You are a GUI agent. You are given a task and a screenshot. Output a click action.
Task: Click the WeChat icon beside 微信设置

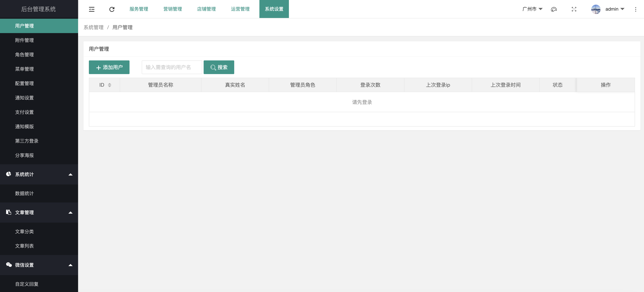pyautogui.click(x=9, y=265)
